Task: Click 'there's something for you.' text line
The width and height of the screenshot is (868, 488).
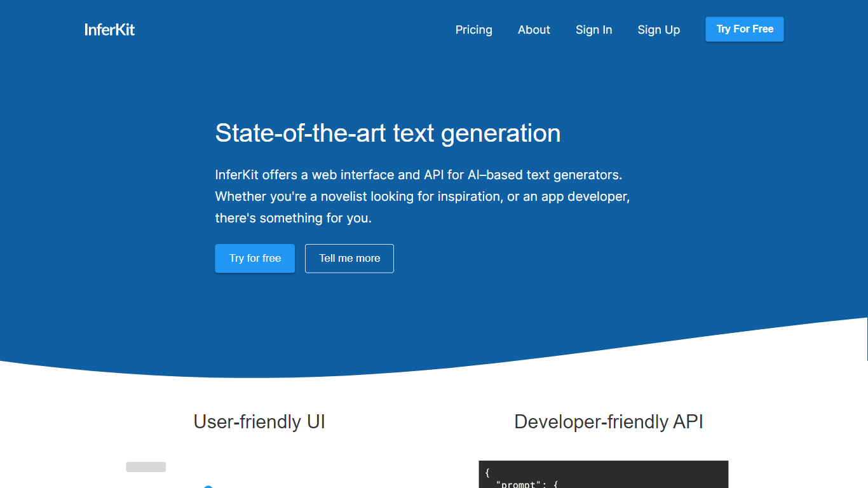Action: 293,218
